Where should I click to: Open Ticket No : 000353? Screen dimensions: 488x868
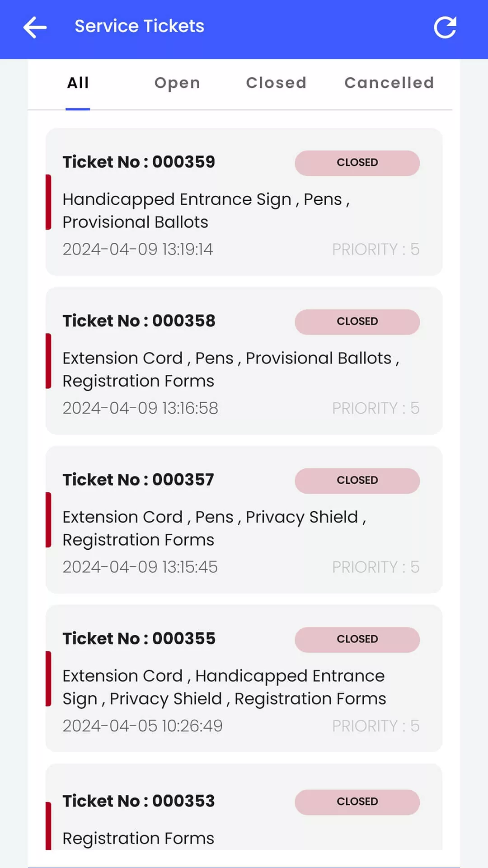138,801
